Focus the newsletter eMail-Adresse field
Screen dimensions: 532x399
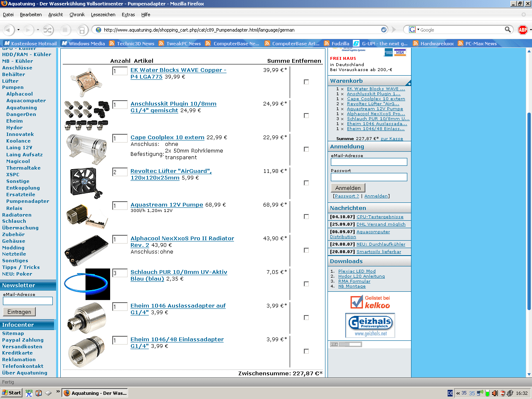pos(28,301)
